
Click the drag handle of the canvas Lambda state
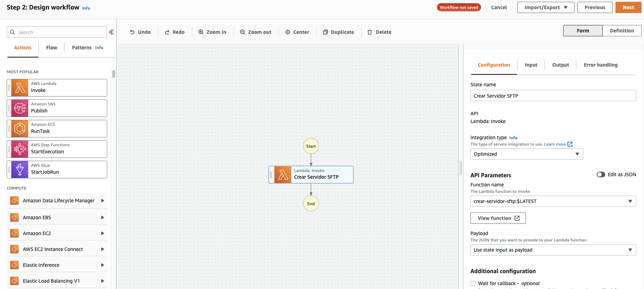tap(271, 175)
